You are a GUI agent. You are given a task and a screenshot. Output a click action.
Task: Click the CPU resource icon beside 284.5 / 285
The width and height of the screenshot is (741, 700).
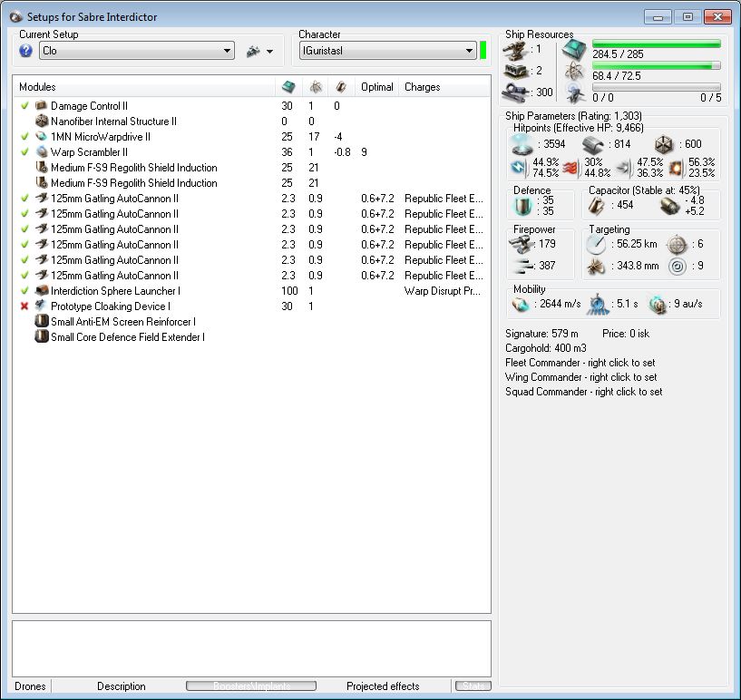point(574,50)
